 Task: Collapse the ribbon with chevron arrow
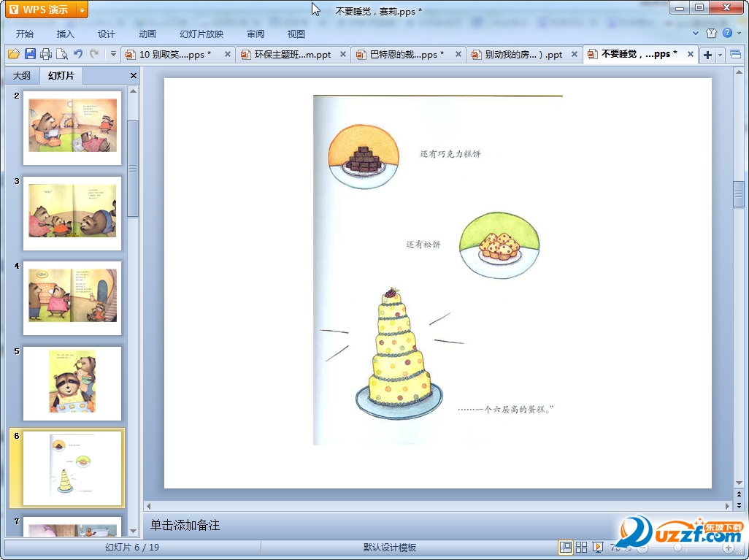696,33
